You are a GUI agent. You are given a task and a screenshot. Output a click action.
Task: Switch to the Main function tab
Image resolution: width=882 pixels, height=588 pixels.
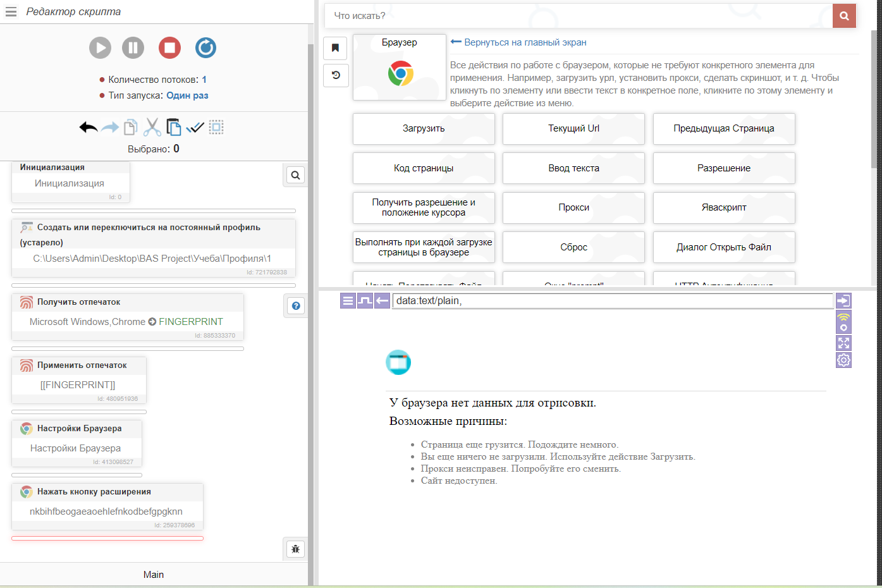154,575
